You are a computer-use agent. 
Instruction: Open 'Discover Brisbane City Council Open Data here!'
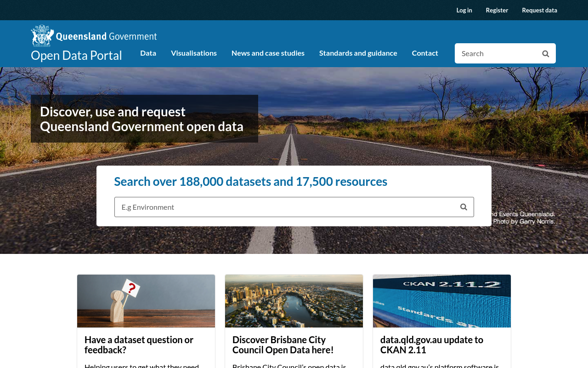(x=283, y=345)
